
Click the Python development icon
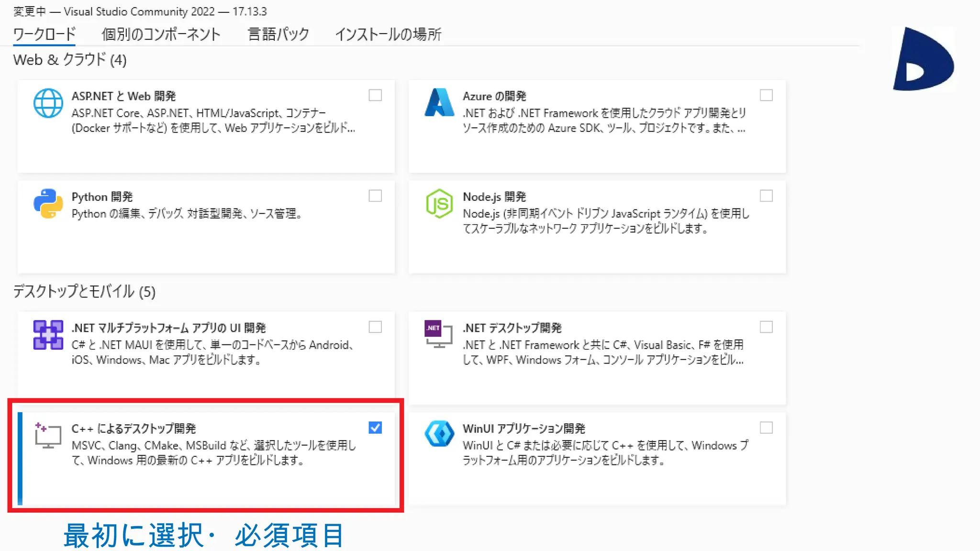point(48,203)
